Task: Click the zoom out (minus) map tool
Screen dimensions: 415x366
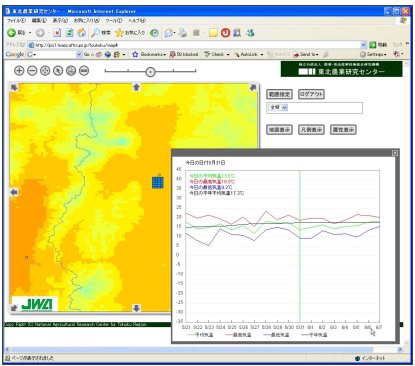Action: (x=32, y=71)
